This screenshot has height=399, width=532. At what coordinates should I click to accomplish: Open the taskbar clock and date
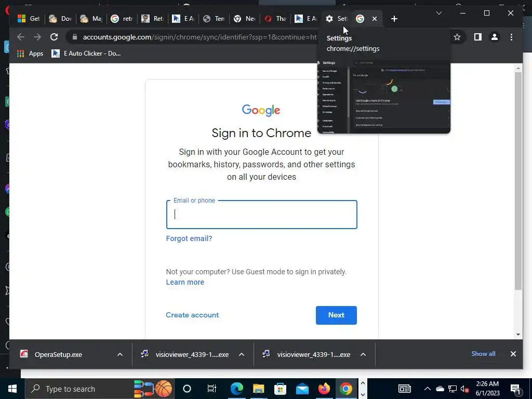pyautogui.click(x=487, y=389)
